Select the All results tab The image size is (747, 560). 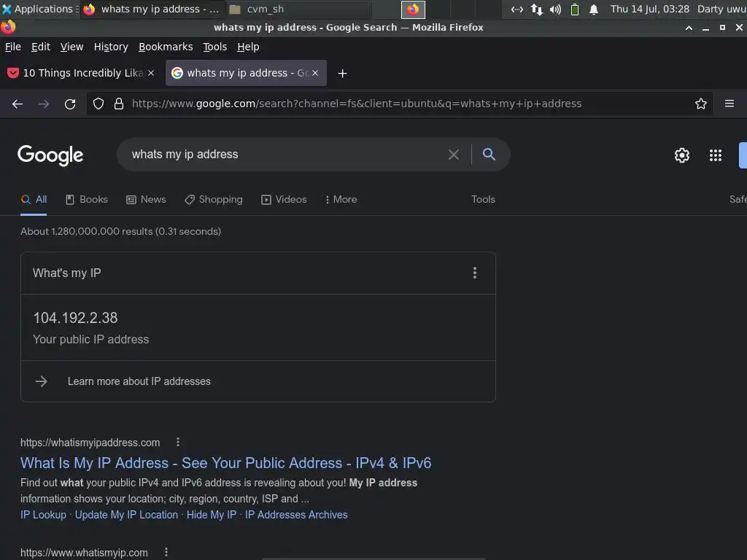(34, 200)
